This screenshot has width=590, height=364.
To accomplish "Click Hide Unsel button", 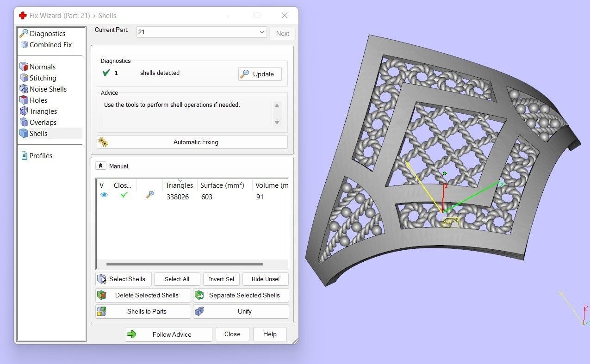I will (266, 279).
